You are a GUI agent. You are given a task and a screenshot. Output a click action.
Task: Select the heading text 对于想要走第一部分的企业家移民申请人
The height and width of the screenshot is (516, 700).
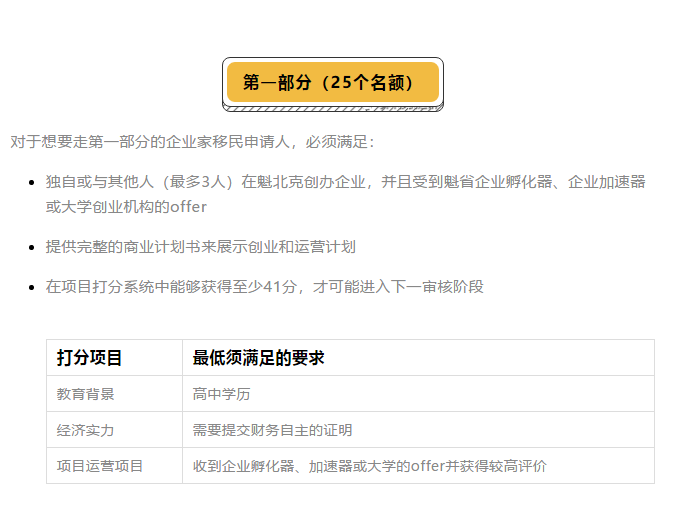pos(150,142)
